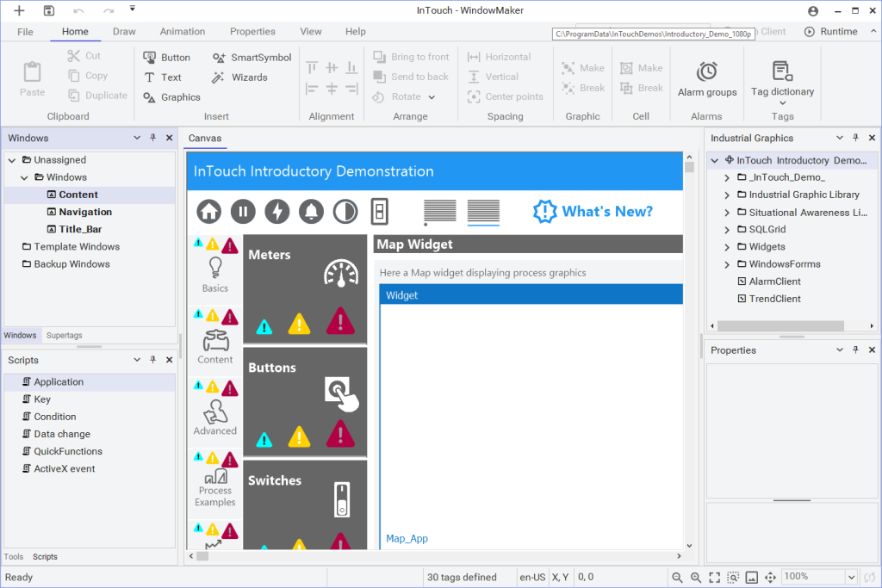
Task: Click the fit-to-screen icon in status bar
Action: click(714, 577)
